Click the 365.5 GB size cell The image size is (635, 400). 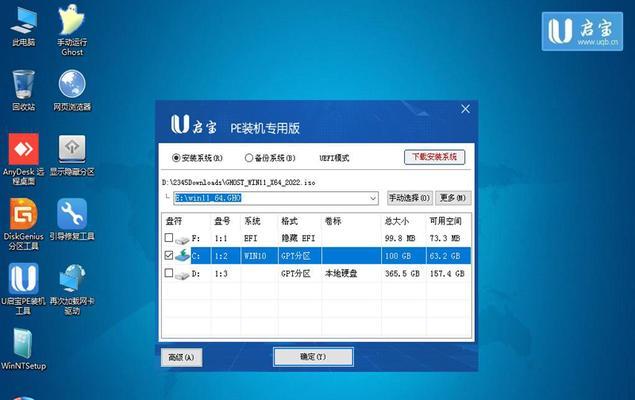(x=402, y=274)
